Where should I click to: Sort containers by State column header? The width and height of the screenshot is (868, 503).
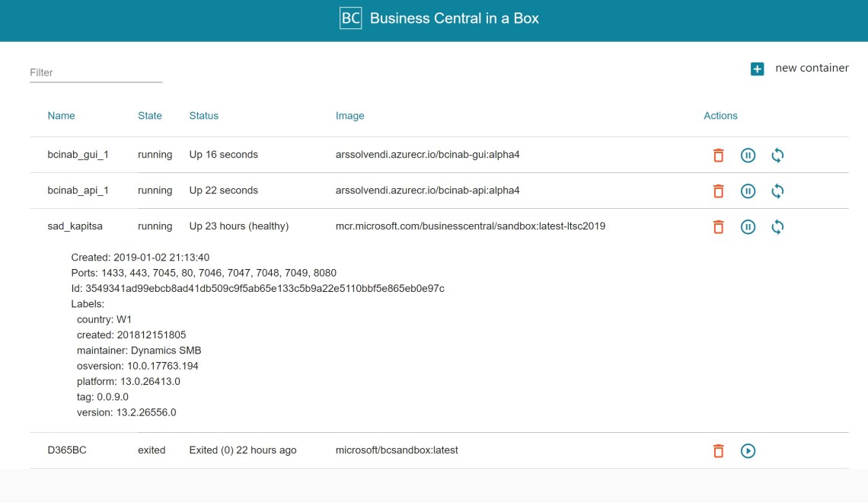(150, 116)
